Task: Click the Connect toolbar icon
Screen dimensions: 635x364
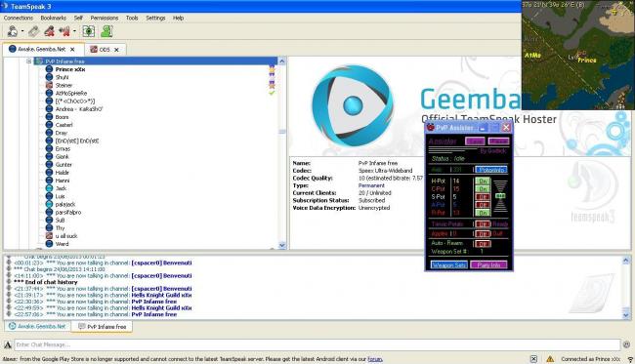Action: tap(13, 30)
